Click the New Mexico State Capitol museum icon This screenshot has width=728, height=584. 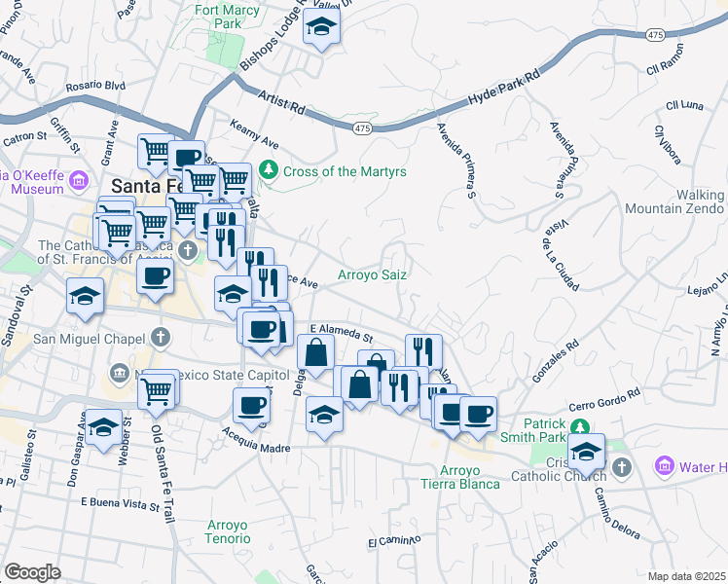120,374
